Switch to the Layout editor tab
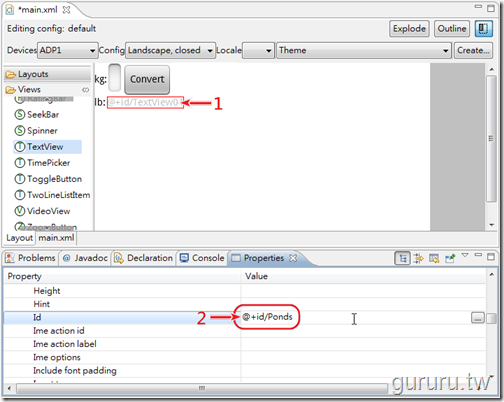The image size is (504, 402). [x=19, y=238]
